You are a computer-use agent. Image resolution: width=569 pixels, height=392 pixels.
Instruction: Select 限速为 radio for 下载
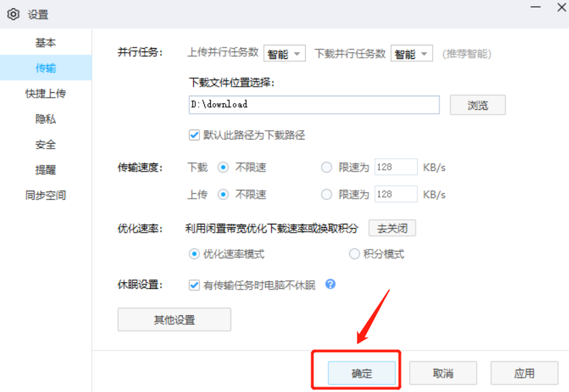(x=327, y=168)
